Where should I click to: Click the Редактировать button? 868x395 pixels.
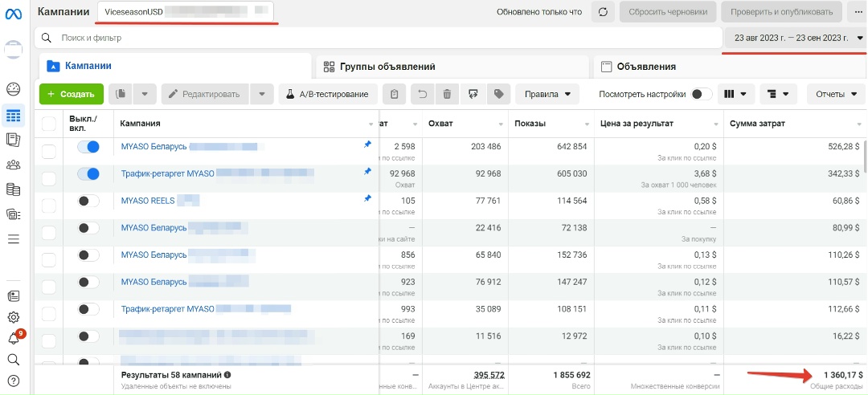[205, 94]
